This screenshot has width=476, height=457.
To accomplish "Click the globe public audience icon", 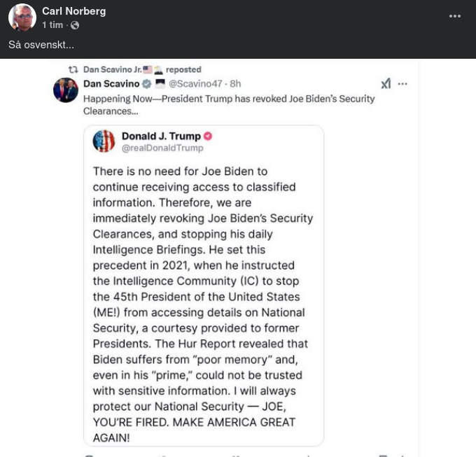I will pyautogui.click(x=75, y=25).
